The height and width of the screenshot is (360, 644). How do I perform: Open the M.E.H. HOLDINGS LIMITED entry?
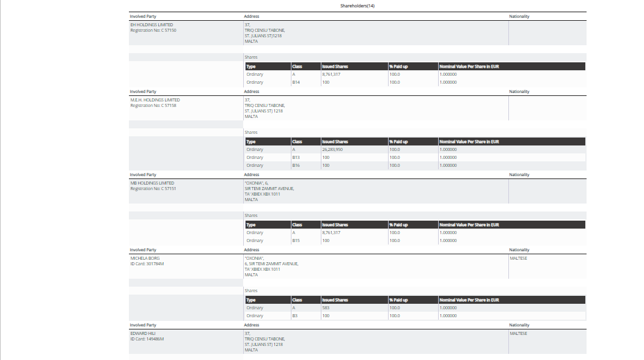155,100
